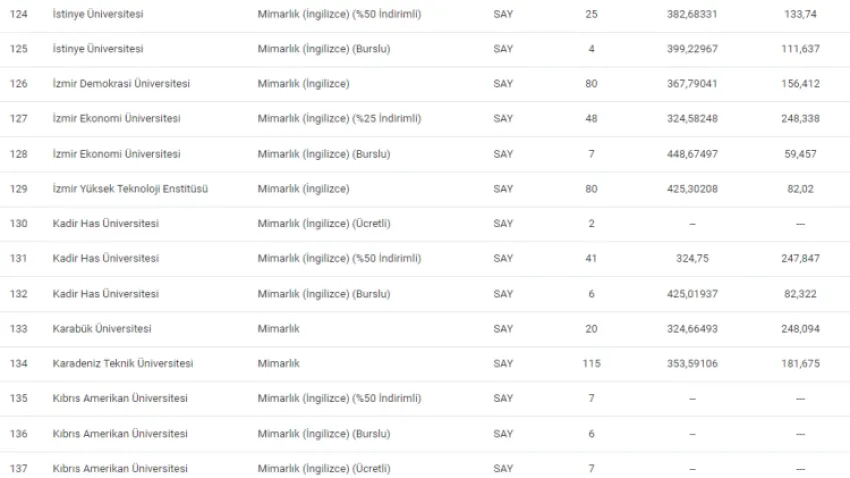Open Karadeniz Teknik Üniversitesi entry
The height and width of the screenshot is (478, 850).
click(x=123, y=363)
